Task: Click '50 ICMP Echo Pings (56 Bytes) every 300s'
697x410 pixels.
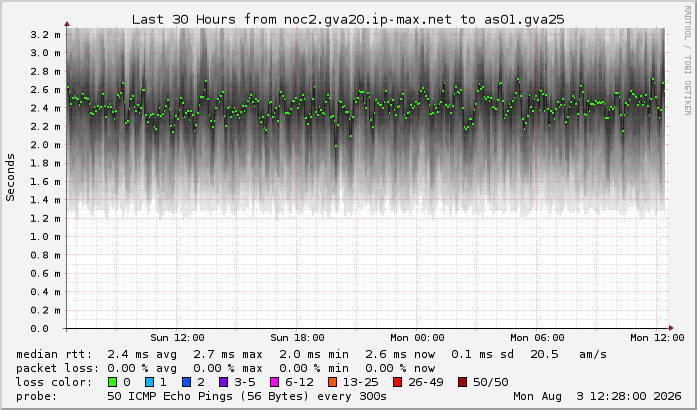Action: tap(247, 396)
